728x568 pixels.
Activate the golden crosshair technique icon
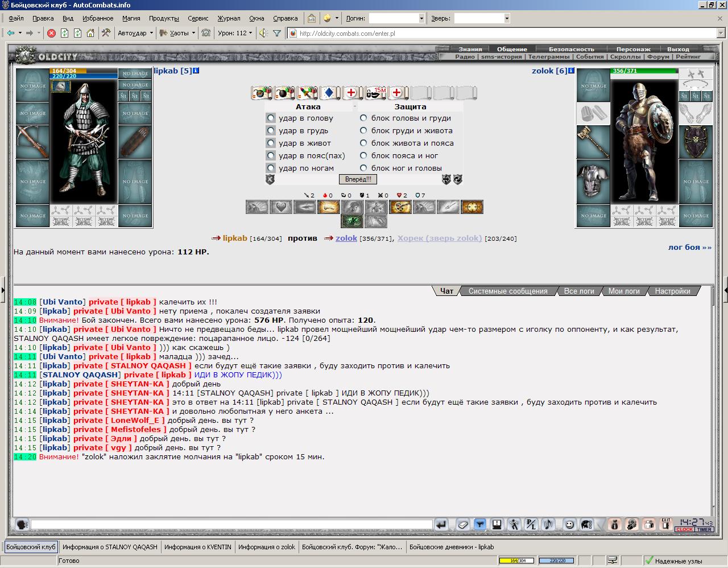coord(472,207)
